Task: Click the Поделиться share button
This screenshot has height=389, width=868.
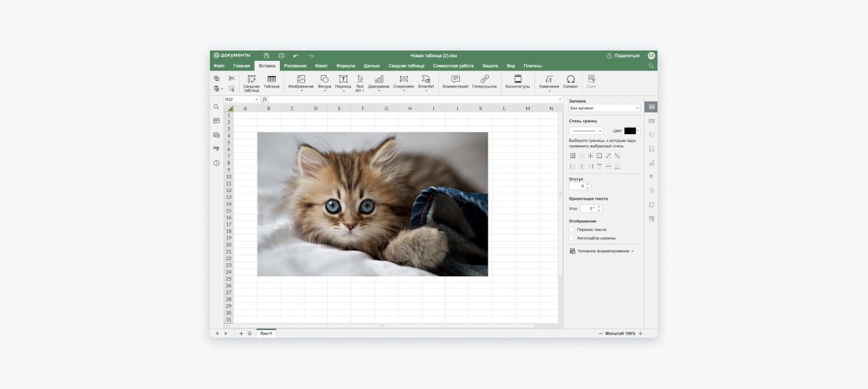Action: (623, 56)
